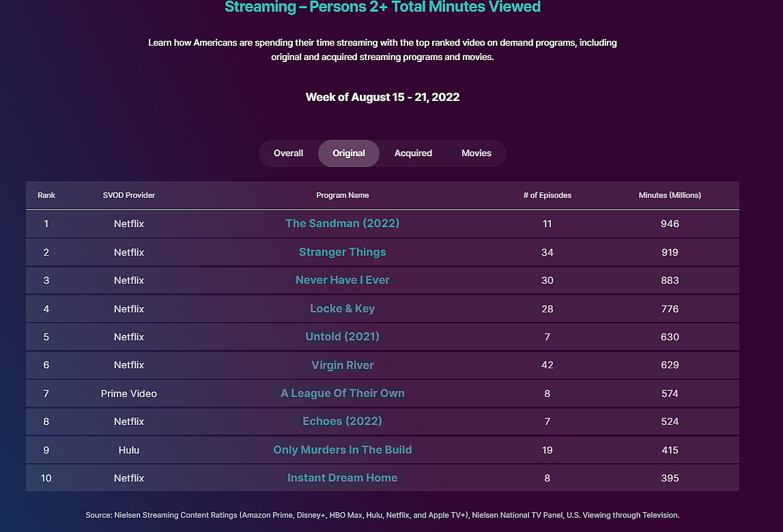Click the Instant Dream Home link
The width and height of the screenshot is (783, 532).
tap(342, 478)
